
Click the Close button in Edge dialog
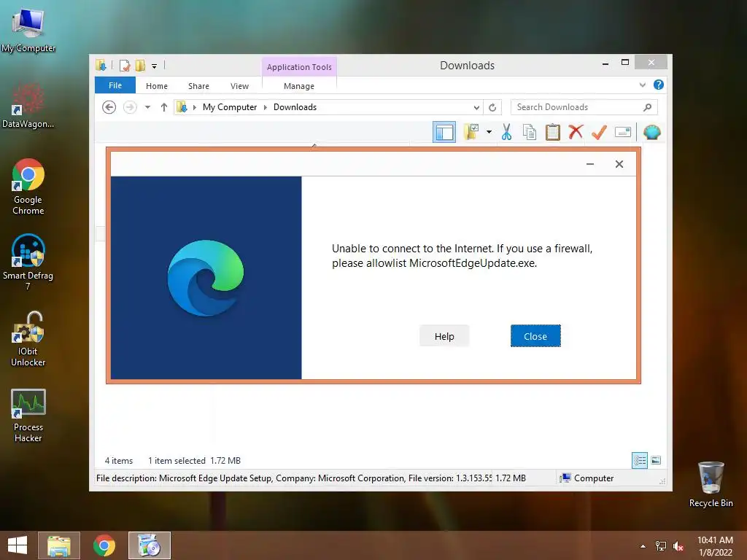[x=535, y=336]
